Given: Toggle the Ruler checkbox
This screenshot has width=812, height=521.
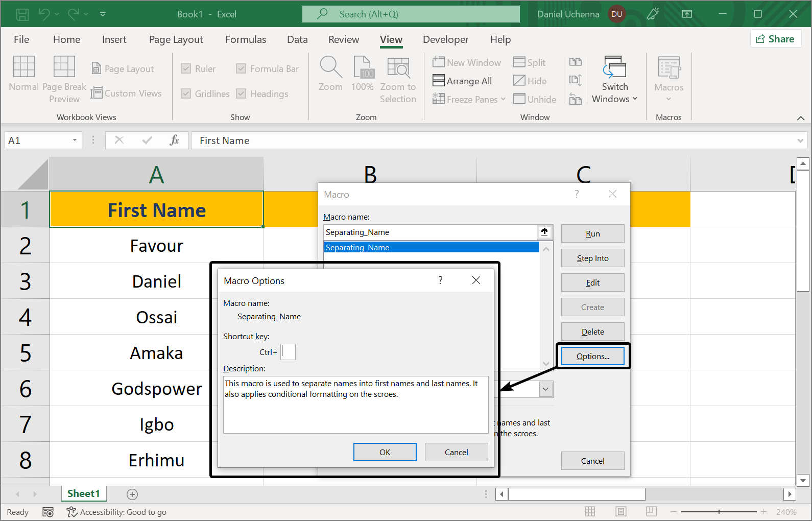Looking at the screenshot, I should [186, 69].
